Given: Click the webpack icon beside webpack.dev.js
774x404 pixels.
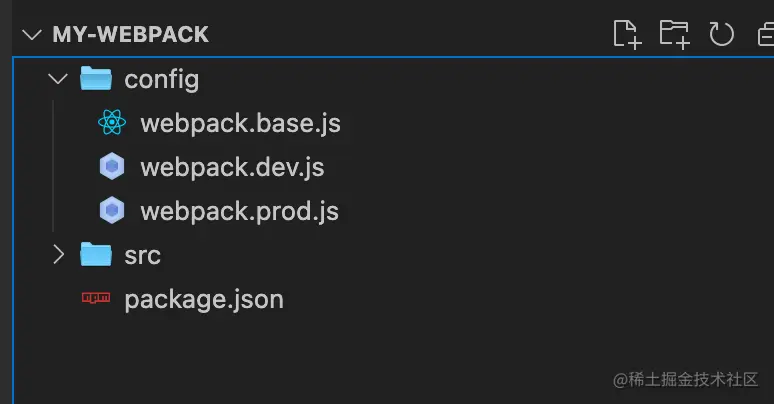Looking at the screenshot, I should coord(112,167).
